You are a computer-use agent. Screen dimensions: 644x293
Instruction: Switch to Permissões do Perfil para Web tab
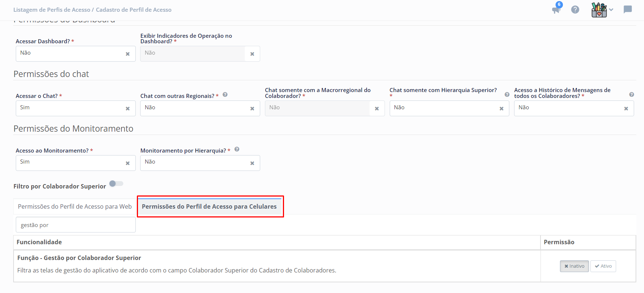(75, 206)
